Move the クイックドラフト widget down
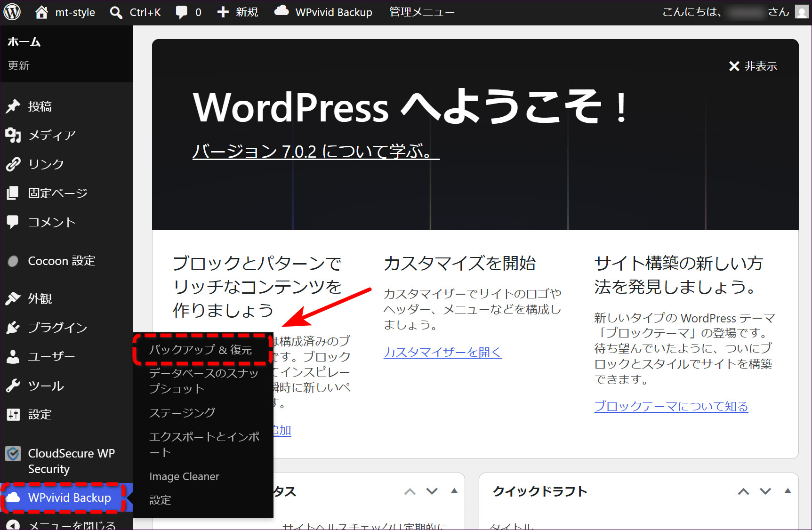The width and height of the screenshot is (812, 530). click(766, 491)
